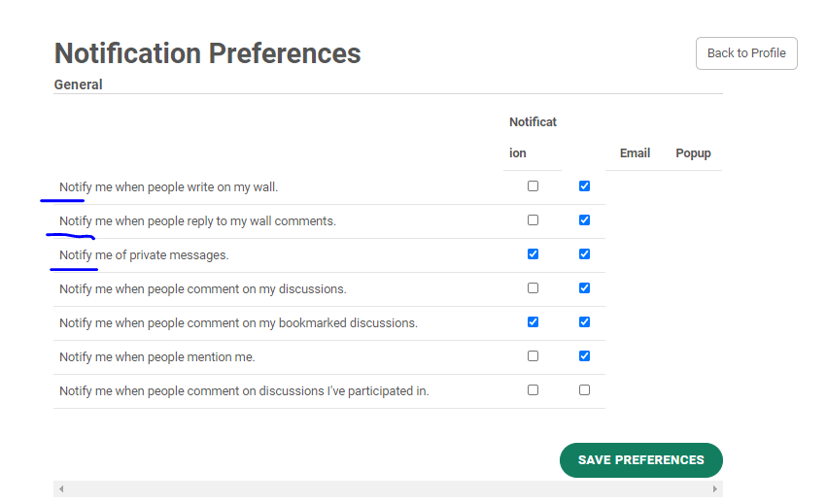Uncheck the right bookmarked discussions checkbox
This screenshot has height=504, width=827.
584,322
